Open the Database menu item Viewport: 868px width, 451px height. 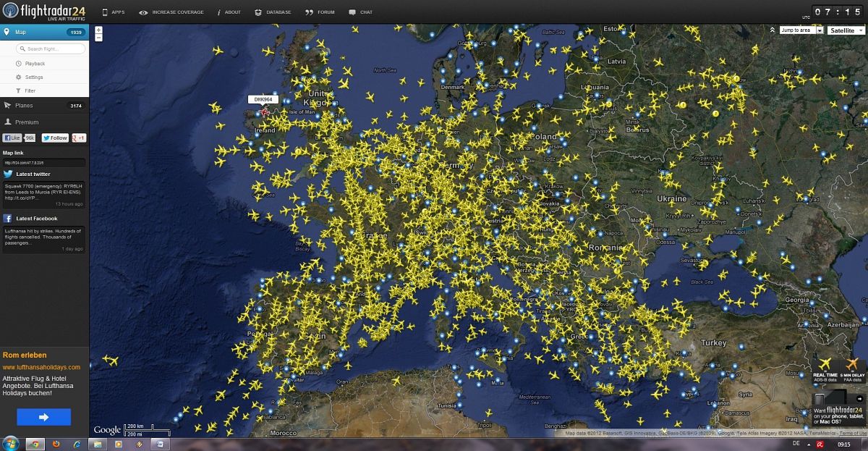(x=273, y=12)
